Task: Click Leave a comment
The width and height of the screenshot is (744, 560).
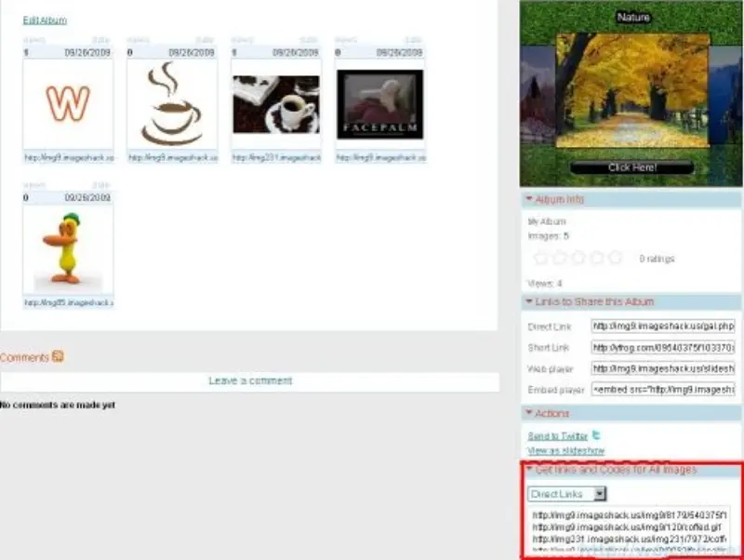Action: tap(250, 380)
